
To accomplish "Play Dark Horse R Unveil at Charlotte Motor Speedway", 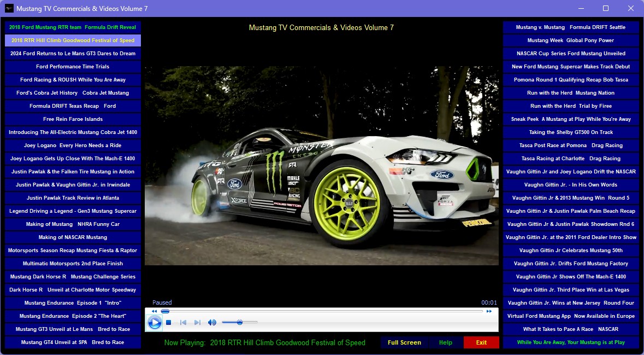I will (73, 290).
